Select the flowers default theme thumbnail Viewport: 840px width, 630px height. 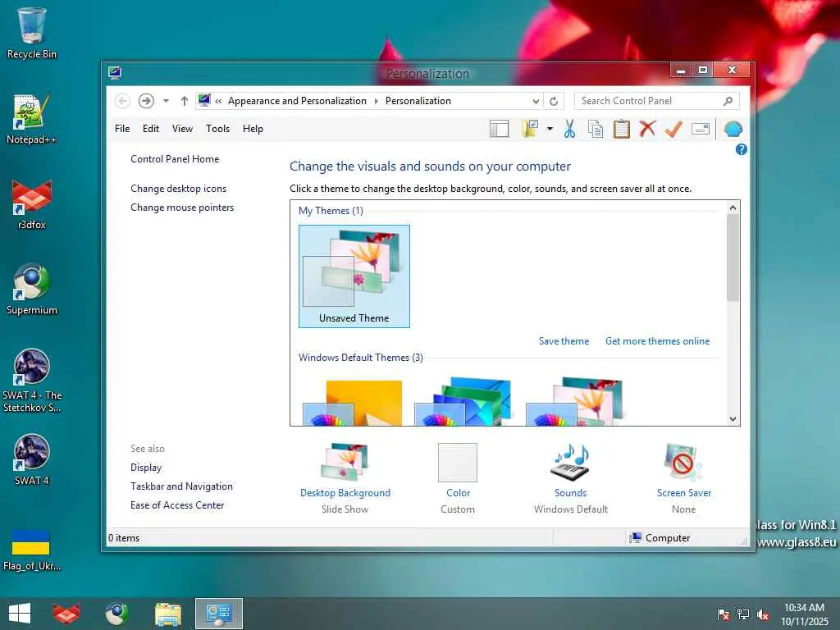(x=574, y=401)
